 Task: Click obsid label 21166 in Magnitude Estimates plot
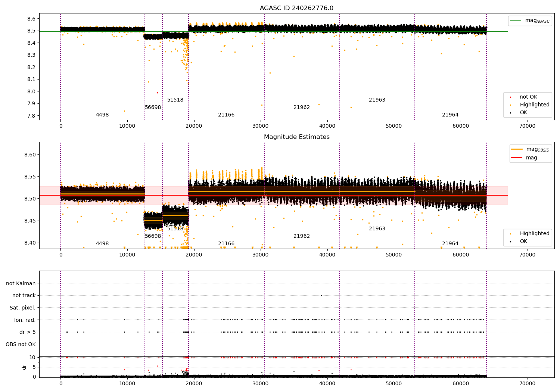pos(226,244)
